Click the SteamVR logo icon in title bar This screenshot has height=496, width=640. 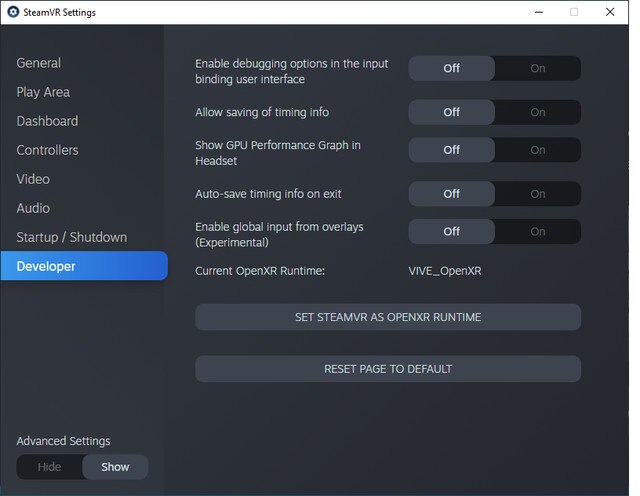click(13, 12)
